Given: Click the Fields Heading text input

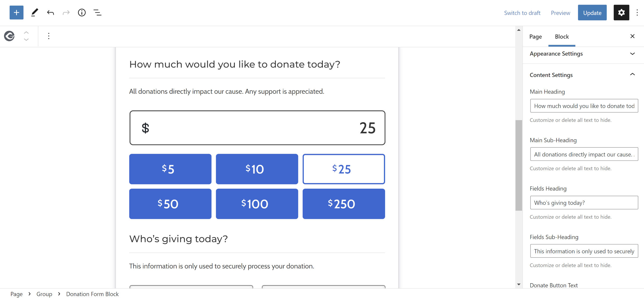Looking at the screenshot, I should (x=584, y=203).
